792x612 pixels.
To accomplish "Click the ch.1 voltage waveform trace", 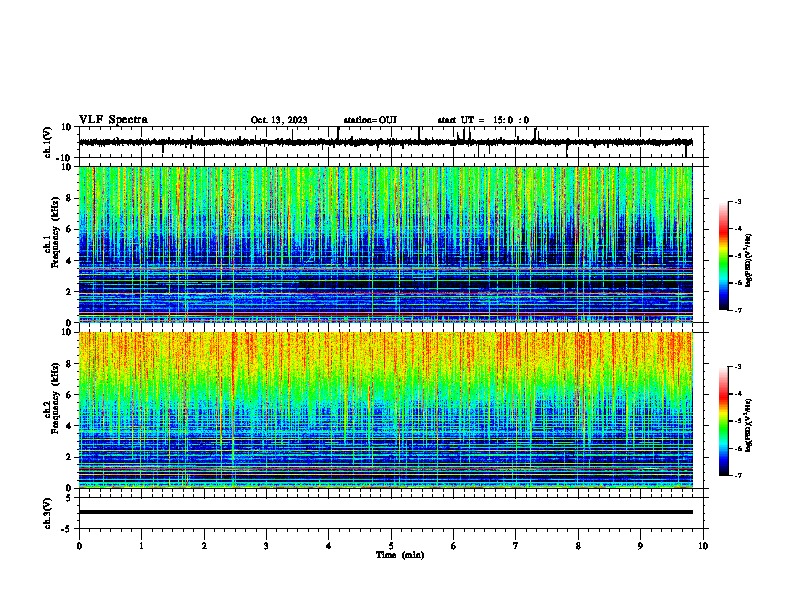I will (x=385, y=142).
